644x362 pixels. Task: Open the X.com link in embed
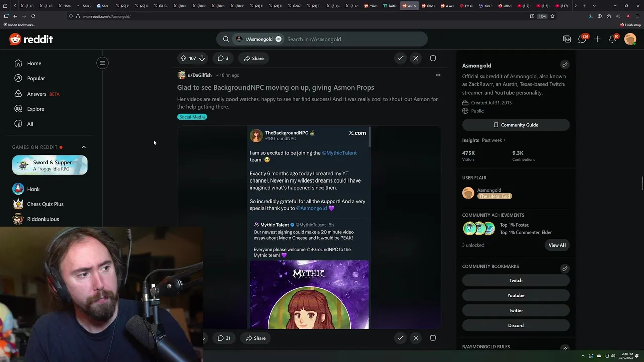coord(357,133)
